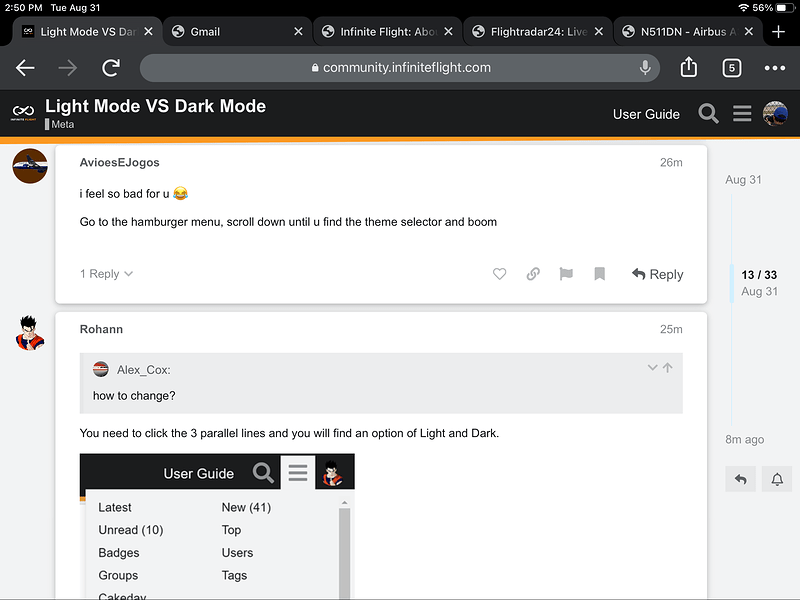Open Rohann username link

click(x=101, y=329)
